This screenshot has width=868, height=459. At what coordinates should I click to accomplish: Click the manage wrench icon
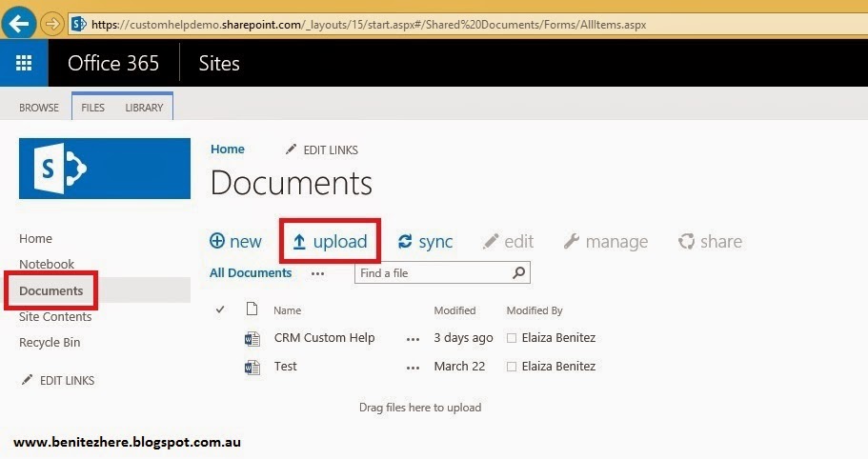572,241
